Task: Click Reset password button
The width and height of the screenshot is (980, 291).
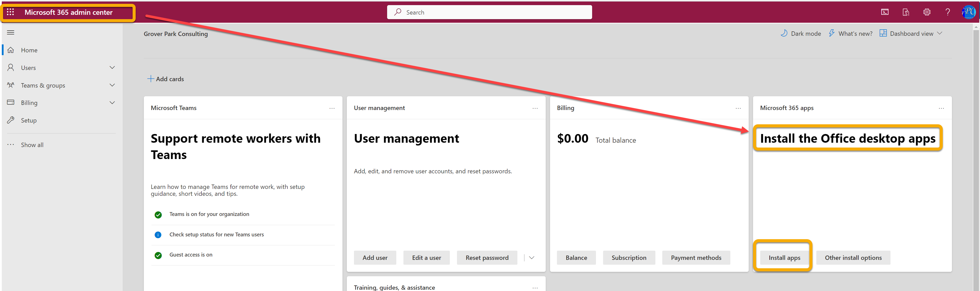Action: click(x=487, y=258)
